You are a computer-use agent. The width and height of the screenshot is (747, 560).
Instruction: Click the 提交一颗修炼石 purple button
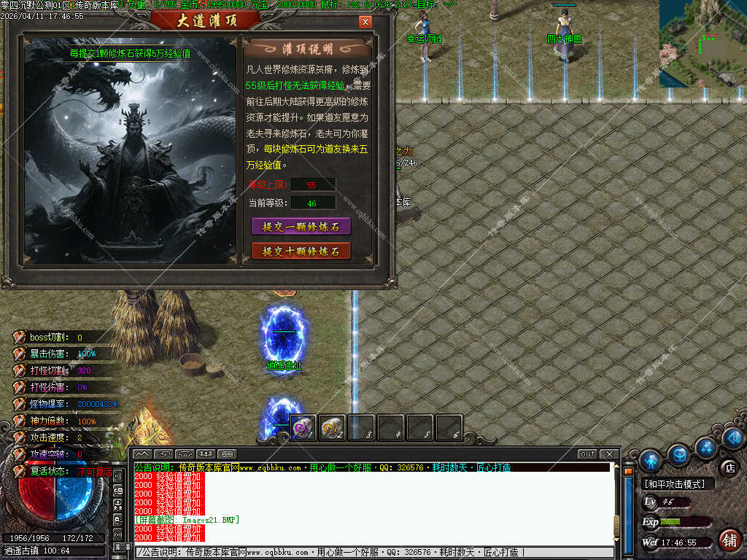301,227
